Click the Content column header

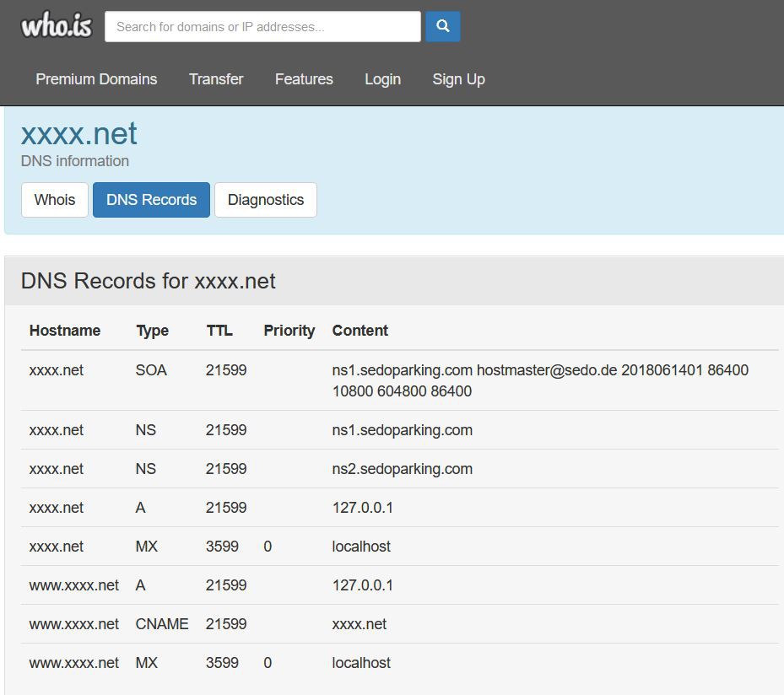coord(360,331)
